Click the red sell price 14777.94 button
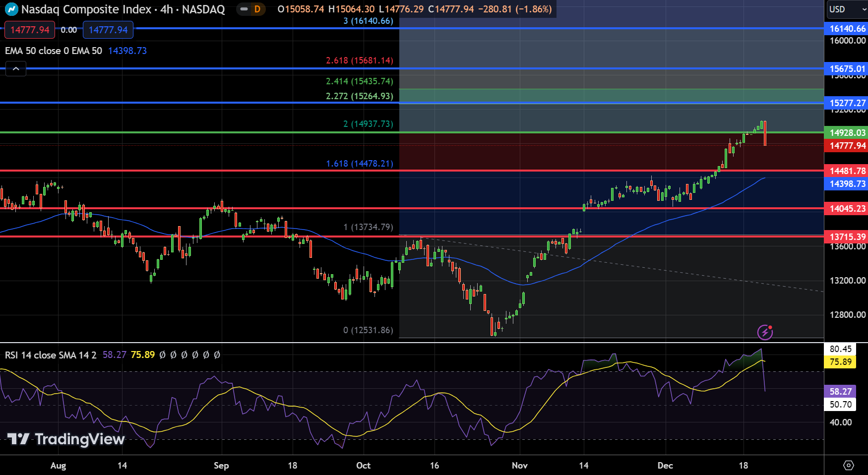Viewport: 868px width, 475px height. point(30,30)
